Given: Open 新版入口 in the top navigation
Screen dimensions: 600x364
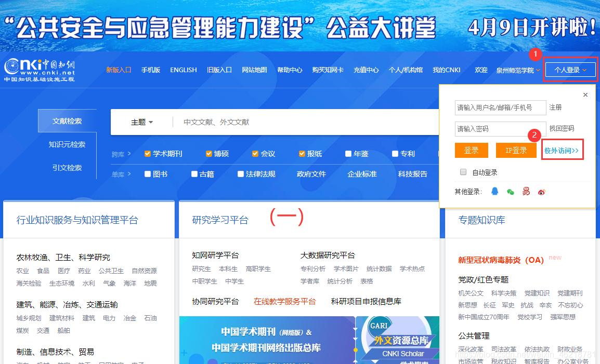Looking at the screenshot, I should click(119, 70).
